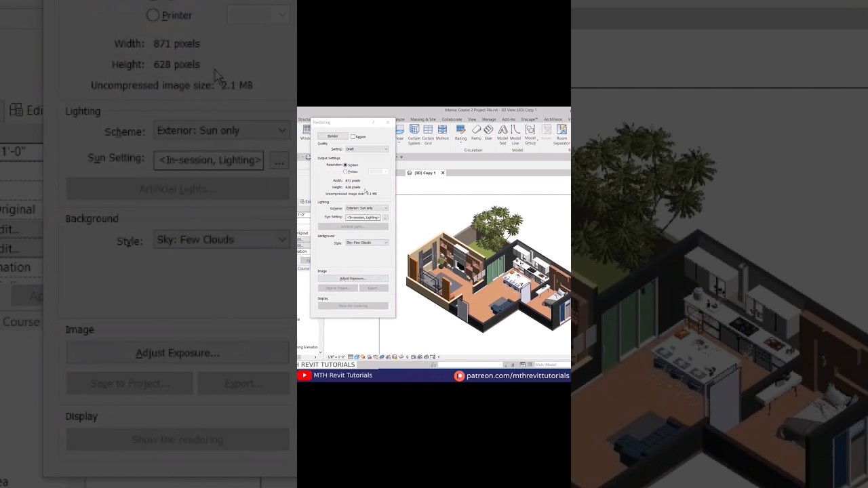
Task: Select the Mullion tool
Action: (442, 133)
